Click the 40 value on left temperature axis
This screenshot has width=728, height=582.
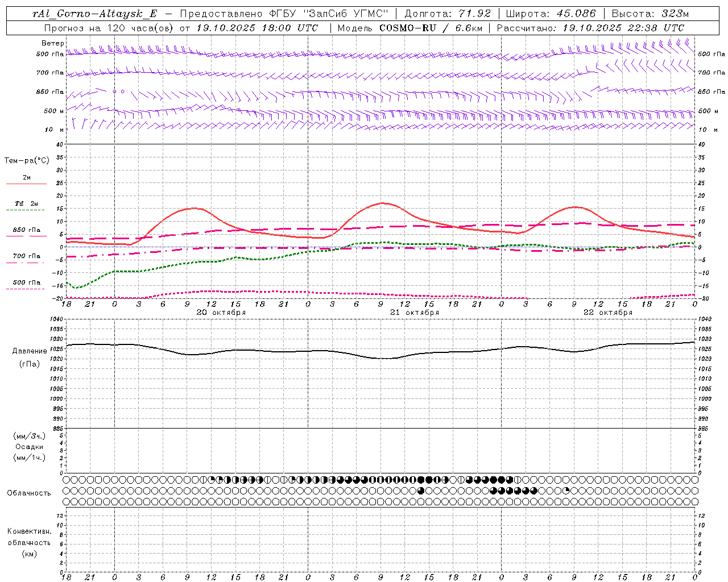[60, 144]
